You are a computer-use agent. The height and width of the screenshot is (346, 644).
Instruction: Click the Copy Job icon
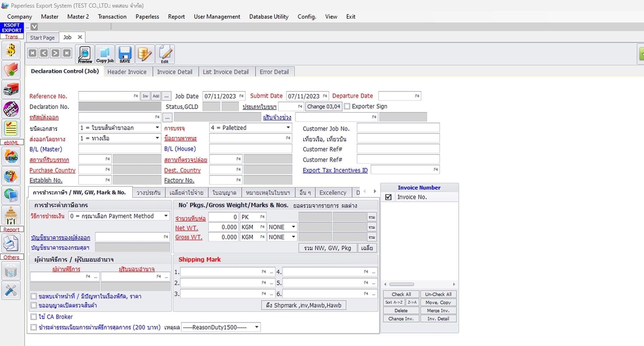point(104,54)
